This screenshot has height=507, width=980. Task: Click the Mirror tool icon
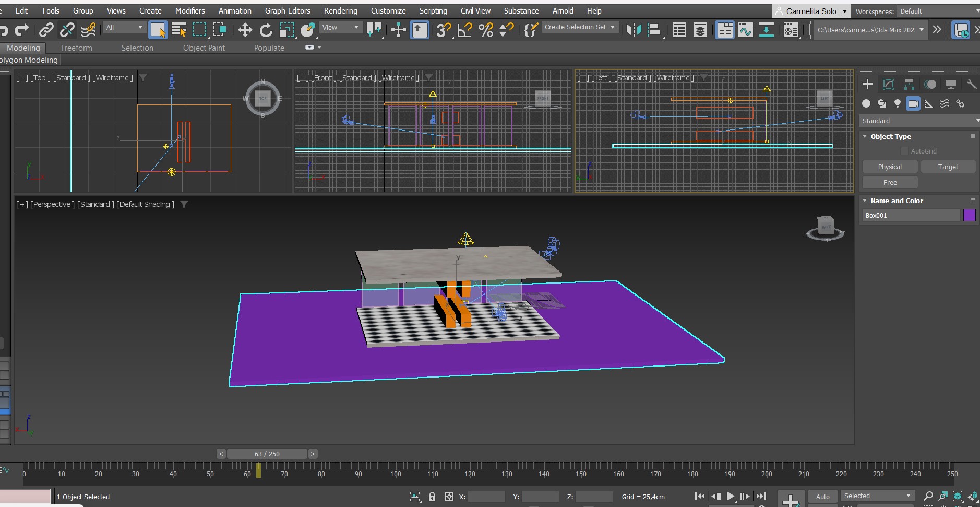[634, 30]
